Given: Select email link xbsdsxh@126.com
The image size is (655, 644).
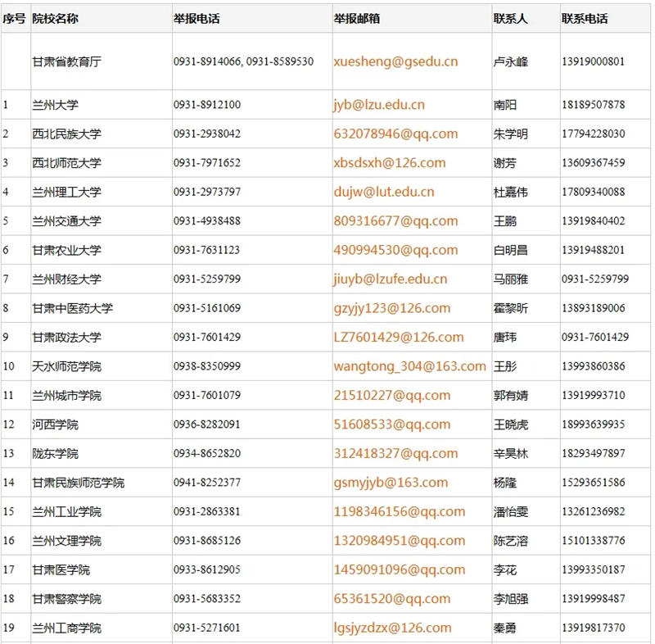Looking at the screenshot, I should coord(390,163).
